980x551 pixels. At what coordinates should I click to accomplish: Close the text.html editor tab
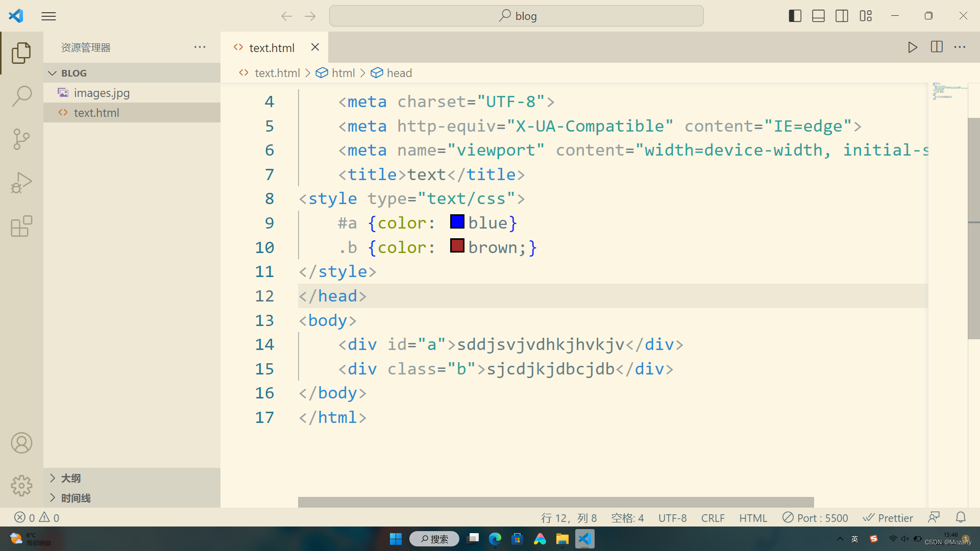tap(315, 47)
